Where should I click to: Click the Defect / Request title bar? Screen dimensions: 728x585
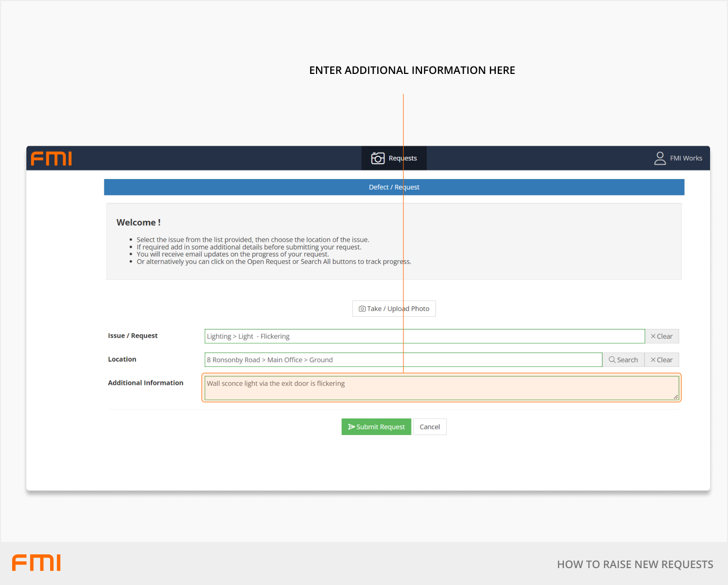(x=394, y=187)
